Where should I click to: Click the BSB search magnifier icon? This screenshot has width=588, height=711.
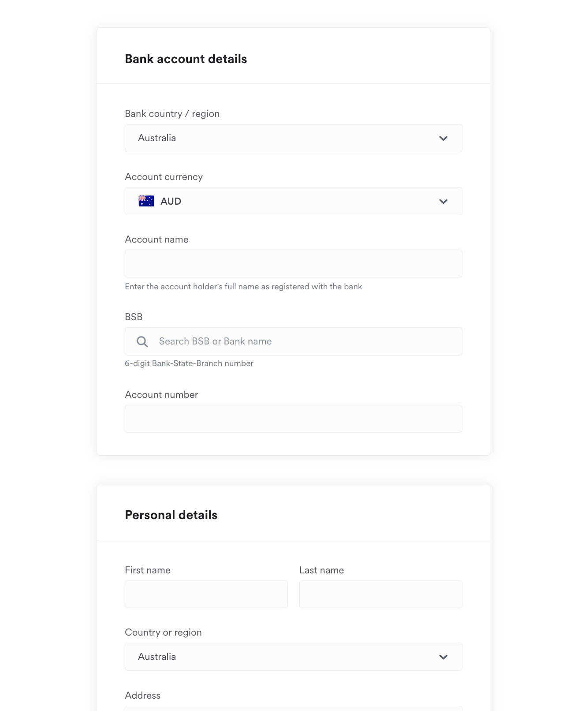pyautogui.click(x=142, y=341)
